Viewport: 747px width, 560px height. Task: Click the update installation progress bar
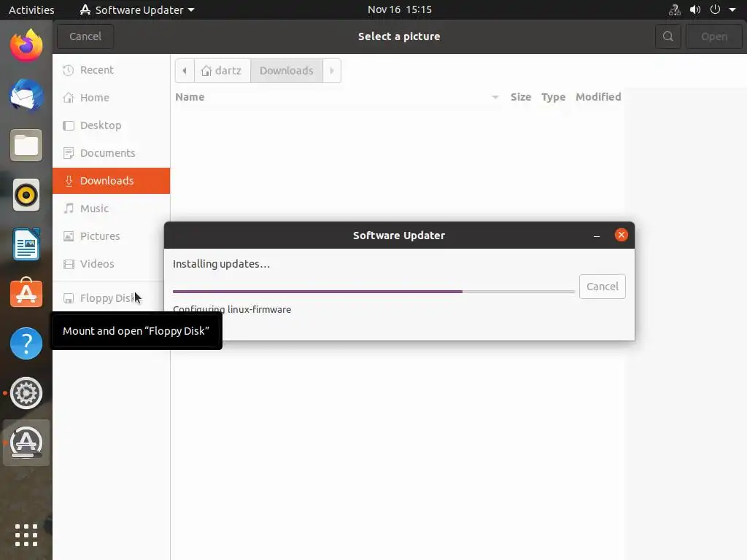(x=373, y=292)
